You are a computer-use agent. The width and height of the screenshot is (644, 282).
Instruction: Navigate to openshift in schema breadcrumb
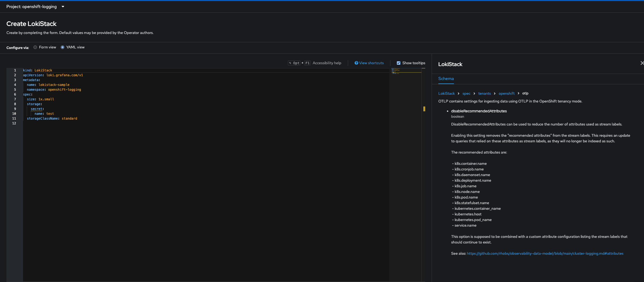coord(506,93)
